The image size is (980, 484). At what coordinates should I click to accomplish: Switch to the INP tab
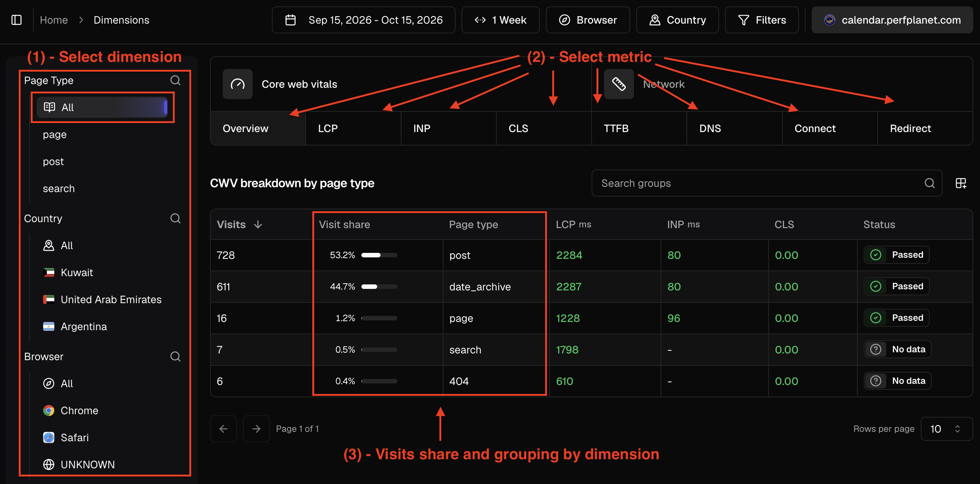click(x=449, y=128)
